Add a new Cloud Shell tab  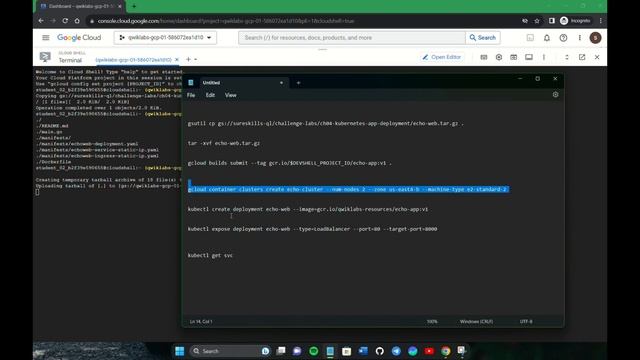point(188,60)
